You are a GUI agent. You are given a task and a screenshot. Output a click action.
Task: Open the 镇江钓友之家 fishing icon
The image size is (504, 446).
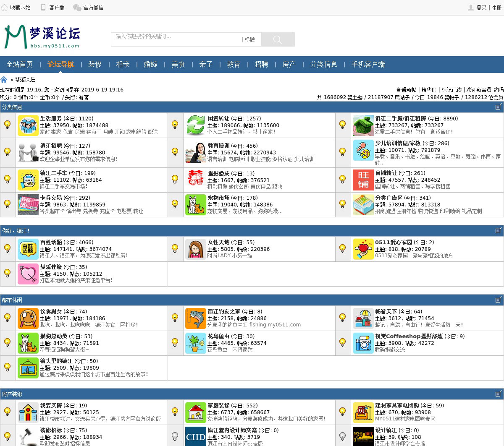[x=195, y=318]
